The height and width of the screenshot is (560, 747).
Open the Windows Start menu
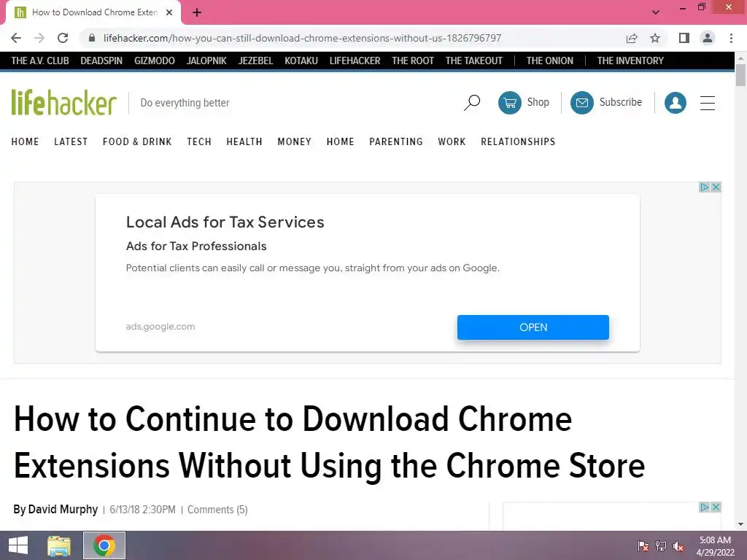[18, 545]
